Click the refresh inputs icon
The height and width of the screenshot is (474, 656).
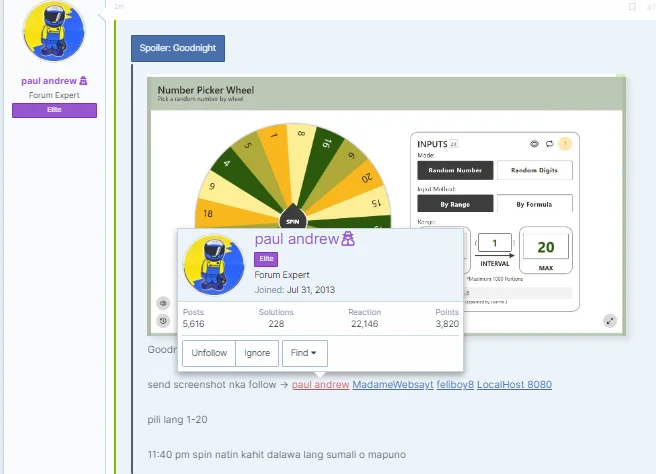click(549, 144)
